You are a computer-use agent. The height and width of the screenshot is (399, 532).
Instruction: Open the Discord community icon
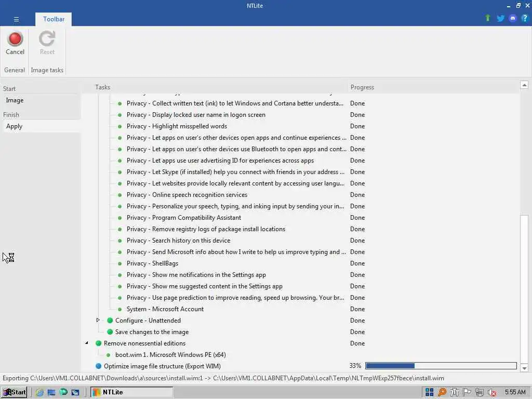click(513, 18)
